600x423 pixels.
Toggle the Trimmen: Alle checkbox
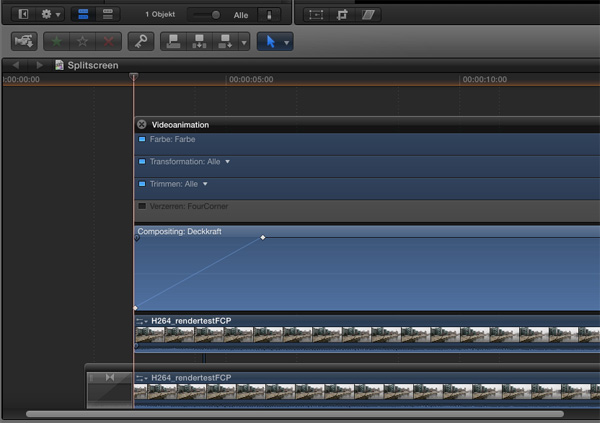tap(142, 184)
